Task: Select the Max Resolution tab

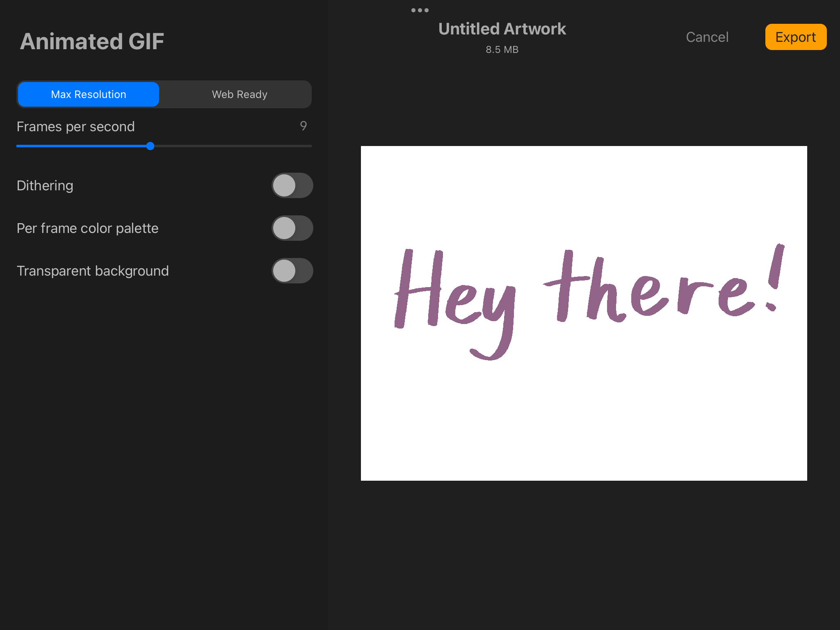Action: (x=89, y=94)
